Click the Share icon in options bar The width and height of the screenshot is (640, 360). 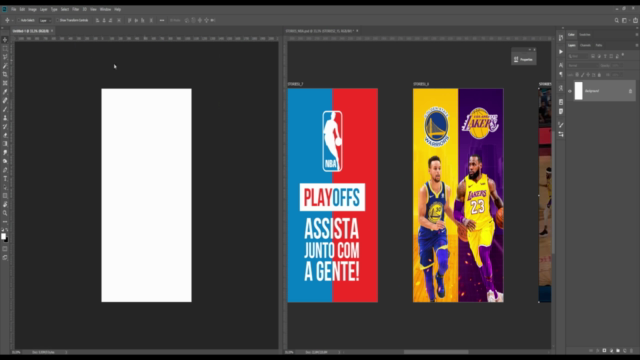[635, 20]
